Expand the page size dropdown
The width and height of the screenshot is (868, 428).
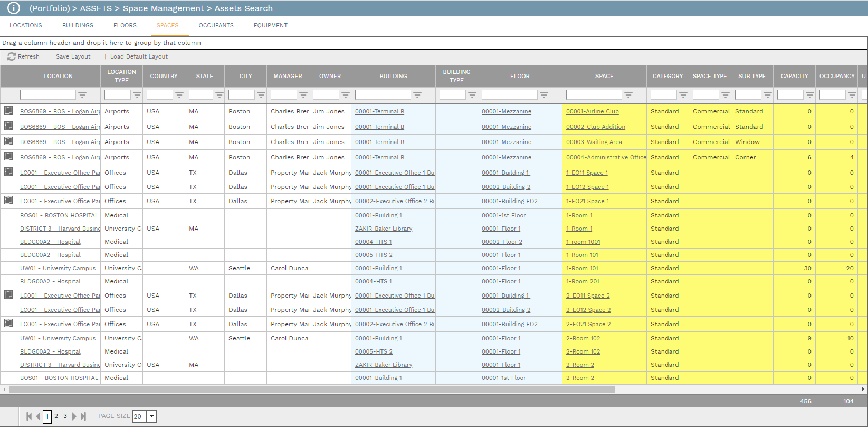152,416
